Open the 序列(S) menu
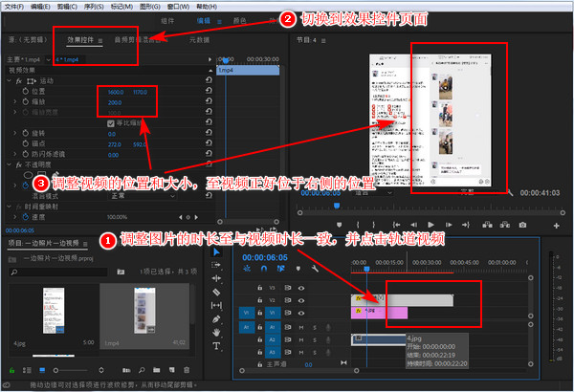 94,7
